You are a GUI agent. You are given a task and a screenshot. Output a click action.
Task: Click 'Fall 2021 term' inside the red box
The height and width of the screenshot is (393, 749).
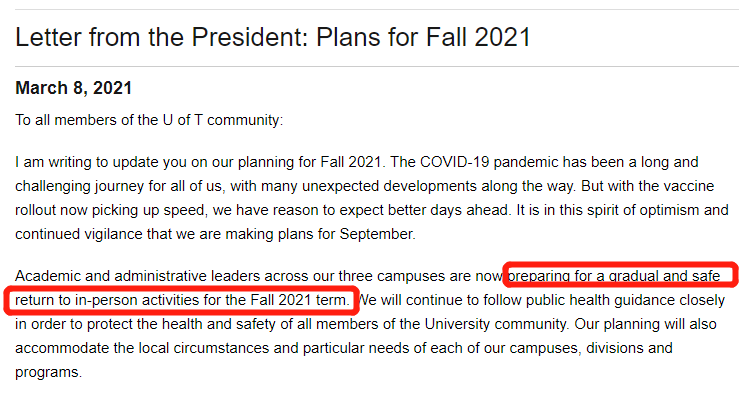click(300, 300)
